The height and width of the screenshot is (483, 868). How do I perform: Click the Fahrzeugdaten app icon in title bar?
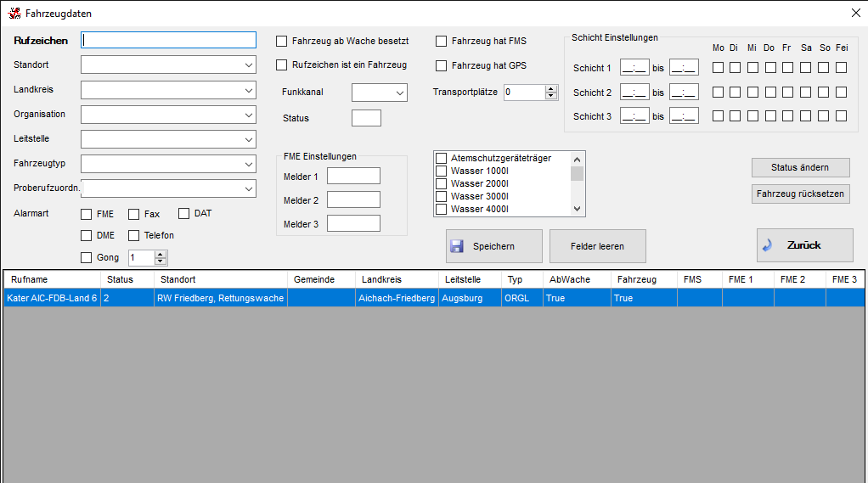[14, 14]
